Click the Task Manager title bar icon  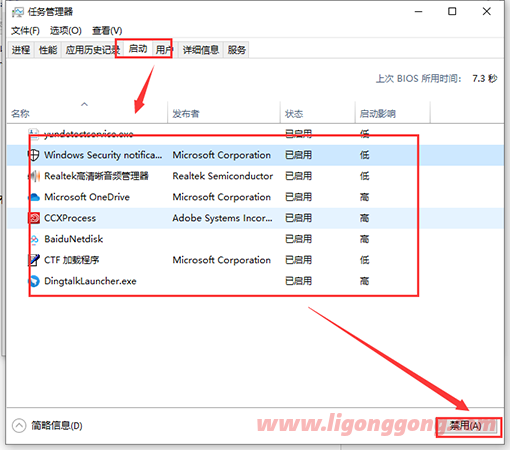click(17, 12)
